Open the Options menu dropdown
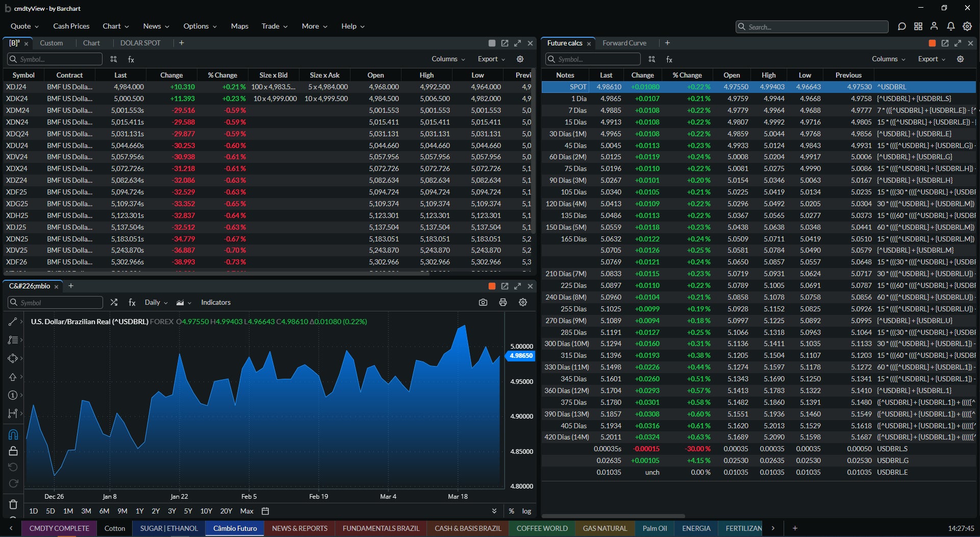 [200, 26]
